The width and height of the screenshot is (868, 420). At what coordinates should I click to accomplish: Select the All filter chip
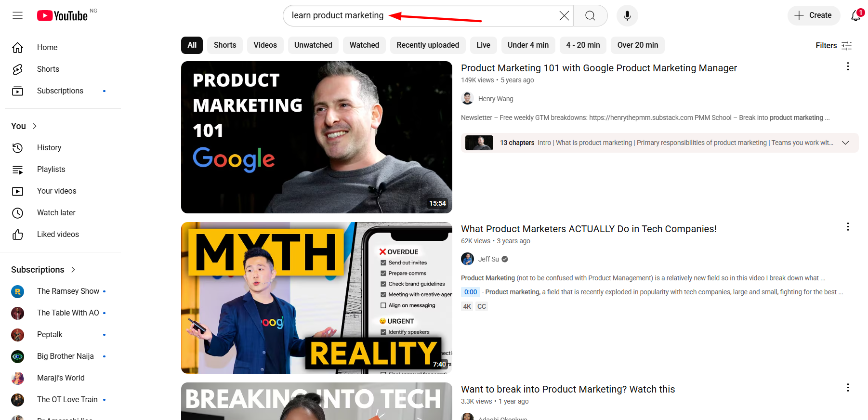(192, 45)
